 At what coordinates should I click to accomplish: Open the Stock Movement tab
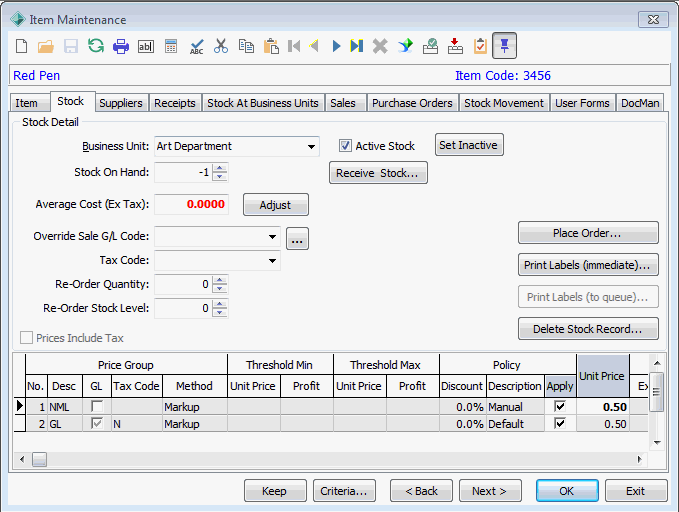point(504,103)
